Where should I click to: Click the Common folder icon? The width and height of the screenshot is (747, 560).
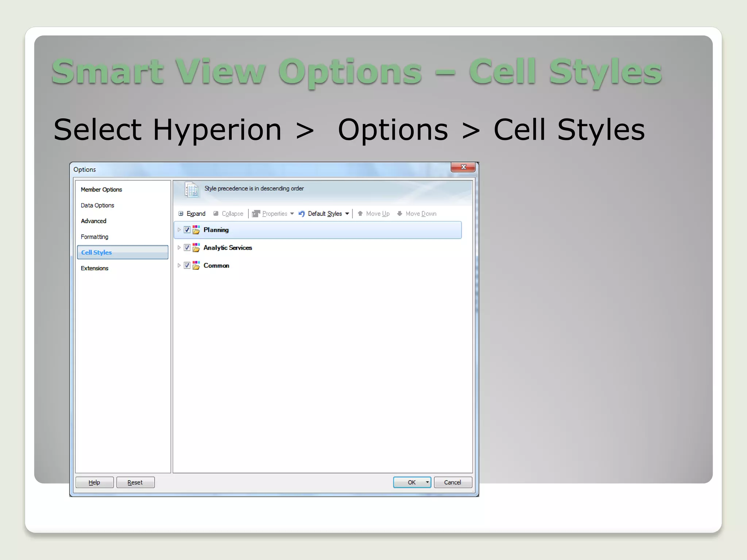pos(196,265)
